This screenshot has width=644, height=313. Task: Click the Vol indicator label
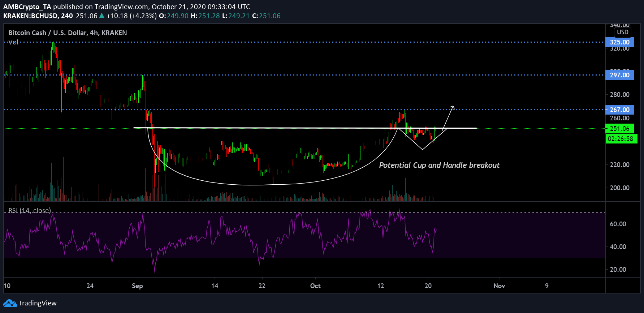[13, 42]
